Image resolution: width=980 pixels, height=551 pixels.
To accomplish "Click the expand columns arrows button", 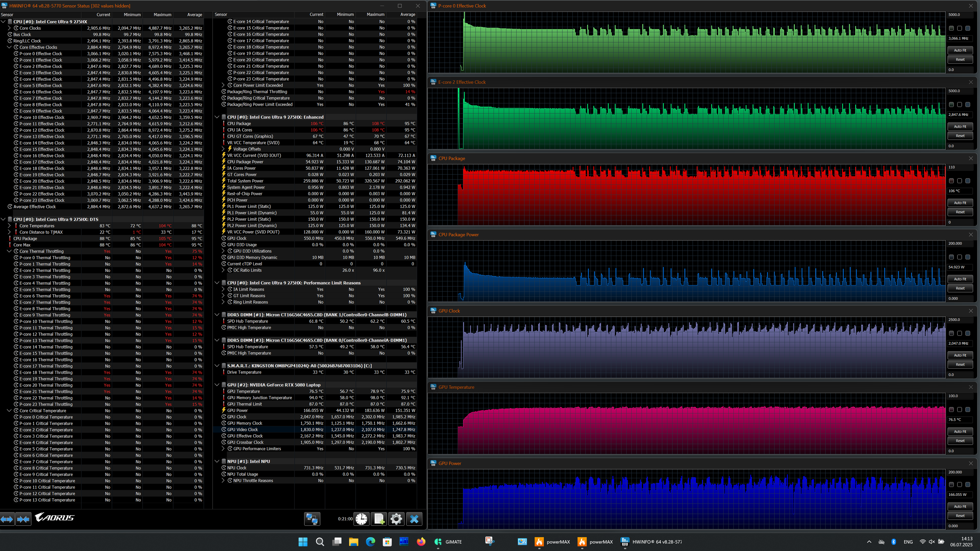I will pyautogui.click(x=7, y=519).
